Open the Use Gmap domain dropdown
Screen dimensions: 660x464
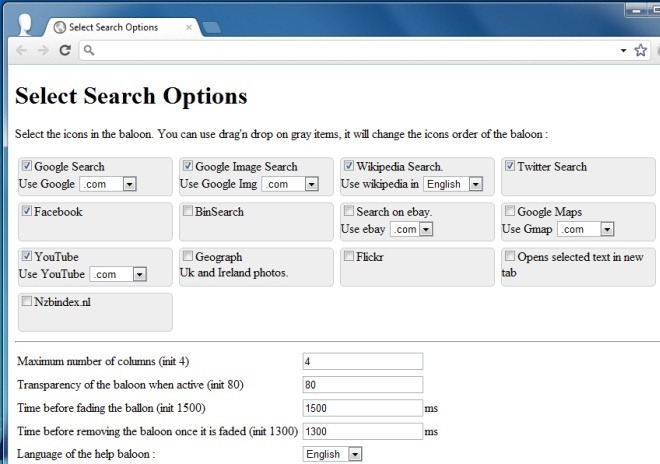[585, 229]
